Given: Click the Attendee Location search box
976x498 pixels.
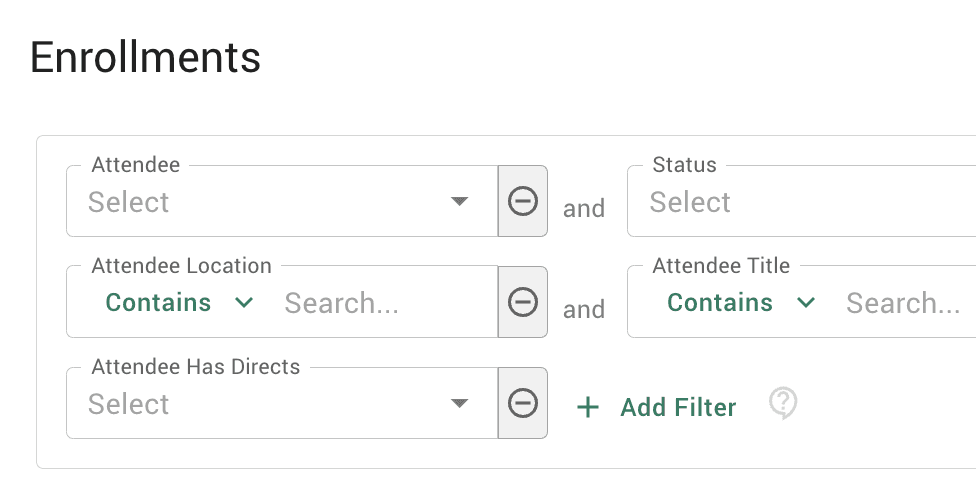Looking at the screenshot, I should (x=380, y=303).
